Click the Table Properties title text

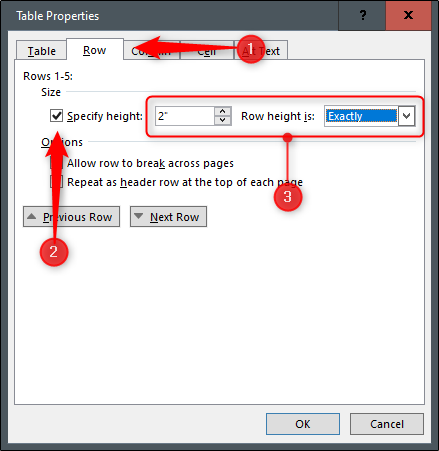click(58, 16)
